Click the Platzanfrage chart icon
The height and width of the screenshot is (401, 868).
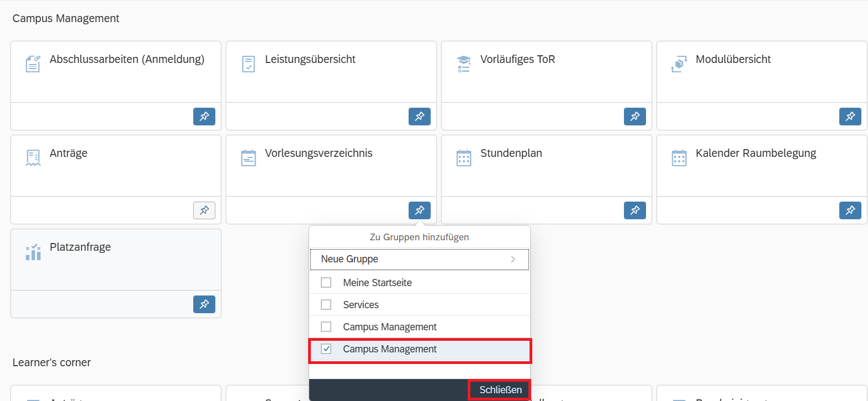pos(33,252)
